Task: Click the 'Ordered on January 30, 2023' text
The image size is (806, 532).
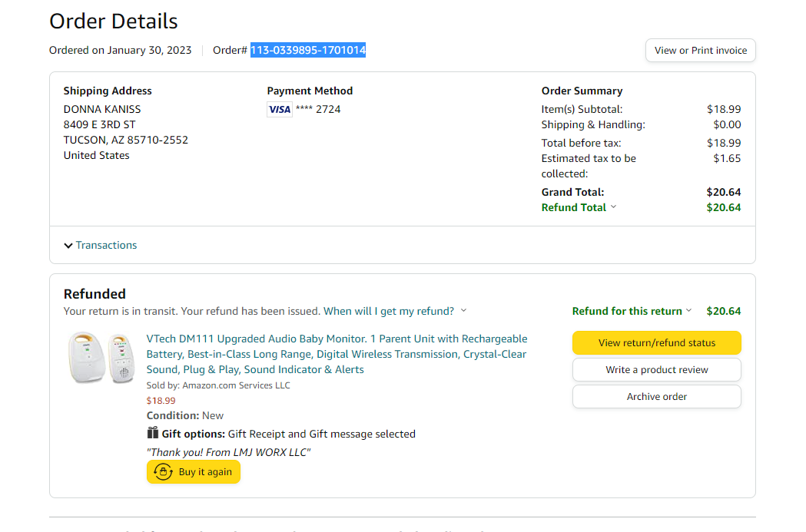Action: coord(121,51)
